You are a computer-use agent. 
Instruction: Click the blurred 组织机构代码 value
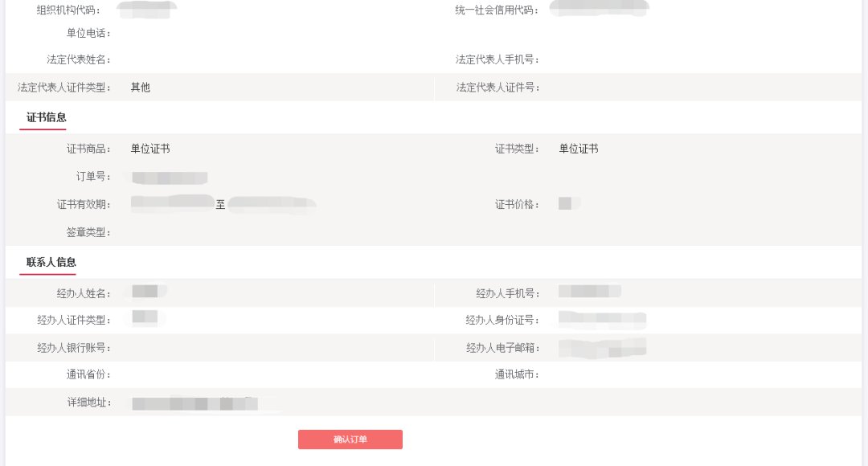146,10
